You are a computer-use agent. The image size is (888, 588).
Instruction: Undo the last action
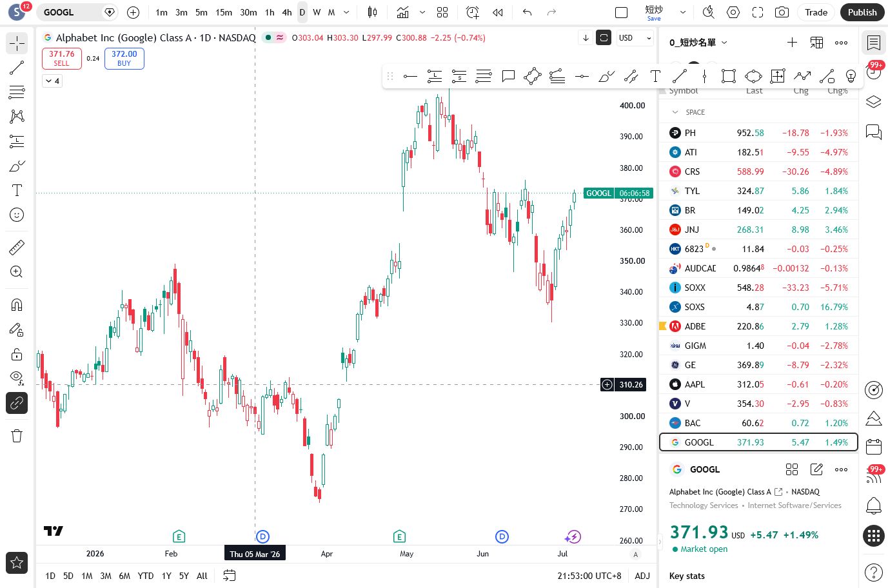[528, 12]
